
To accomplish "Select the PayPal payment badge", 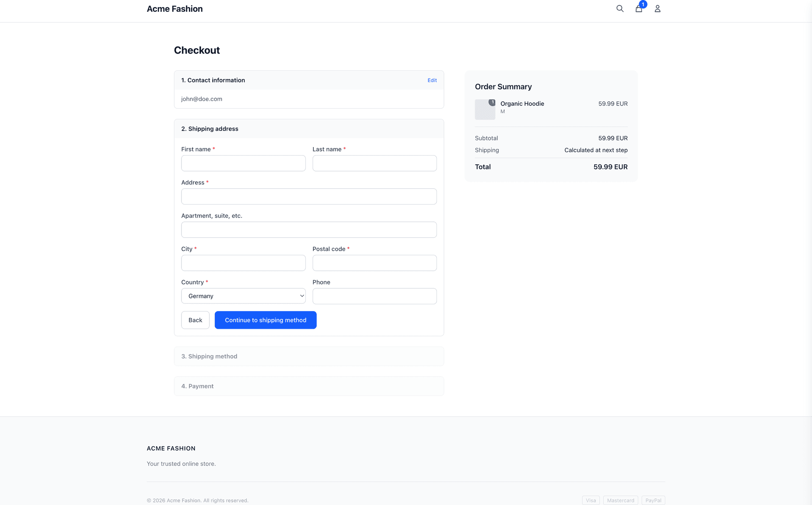I will [x=653, y=500].
